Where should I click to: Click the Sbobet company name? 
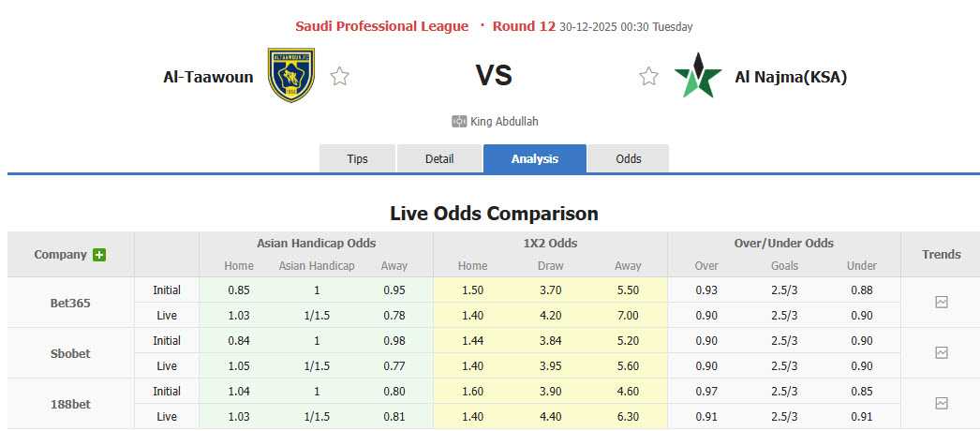tap(70, 353)
